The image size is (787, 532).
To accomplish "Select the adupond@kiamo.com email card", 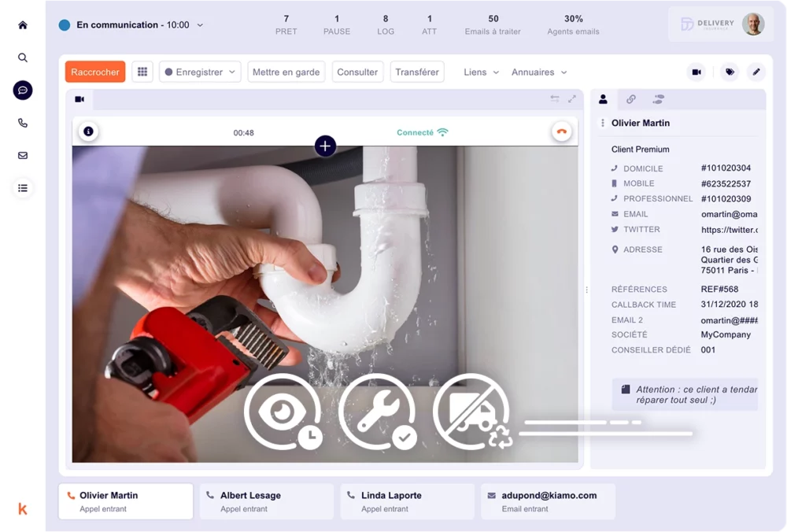I will 548,501.
